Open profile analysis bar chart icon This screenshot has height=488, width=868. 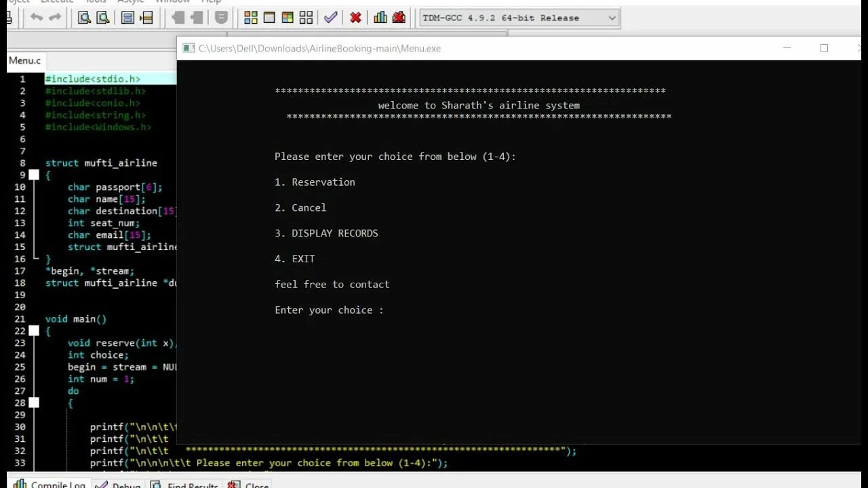380,18
